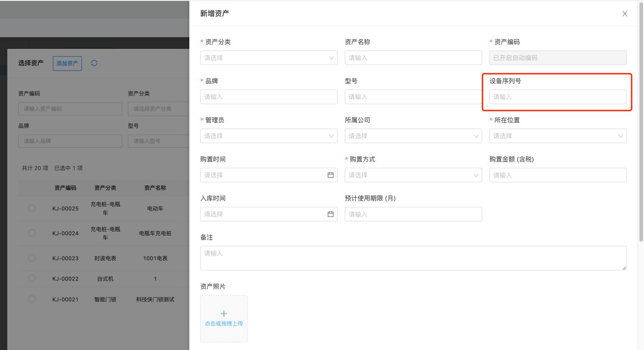Open the calendar icon in 购置时间

pos(331,175)
